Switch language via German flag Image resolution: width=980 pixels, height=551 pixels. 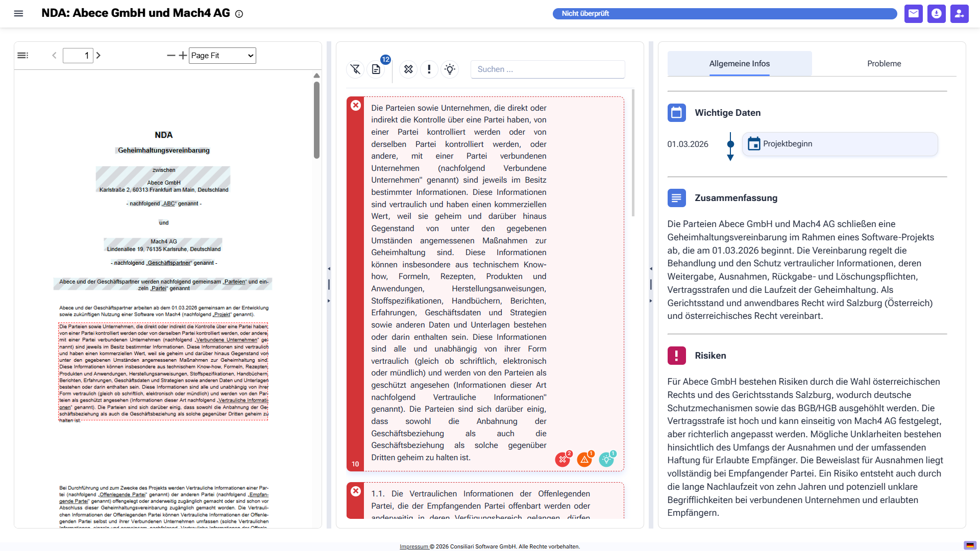click(x=970, y=545)
